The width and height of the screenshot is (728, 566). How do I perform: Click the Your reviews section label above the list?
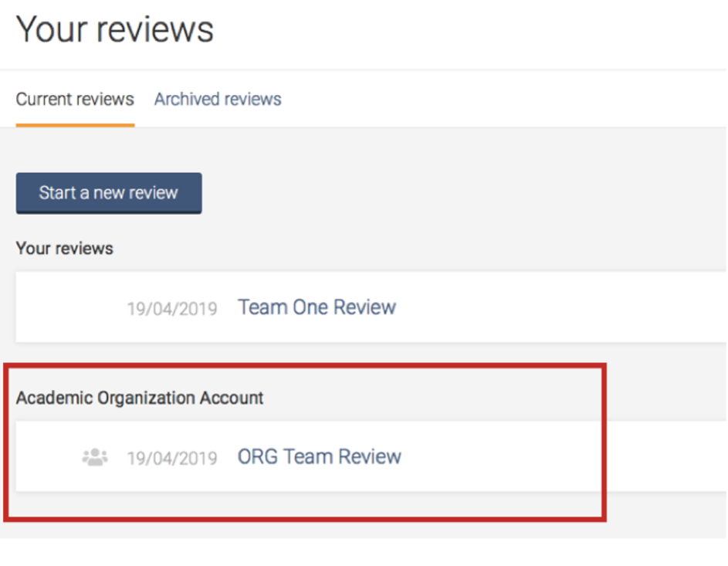[65, 249]
